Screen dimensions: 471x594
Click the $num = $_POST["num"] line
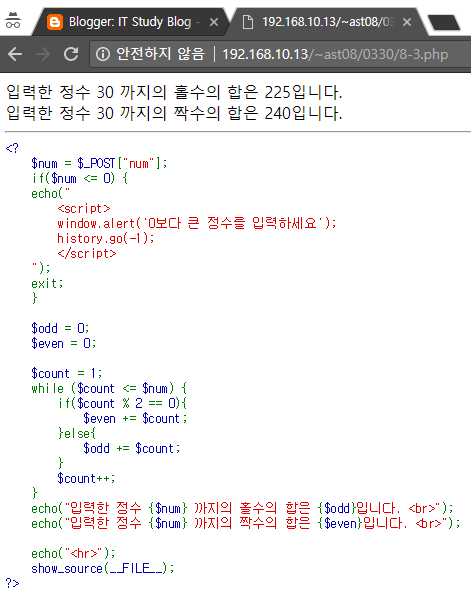point(99,163)
